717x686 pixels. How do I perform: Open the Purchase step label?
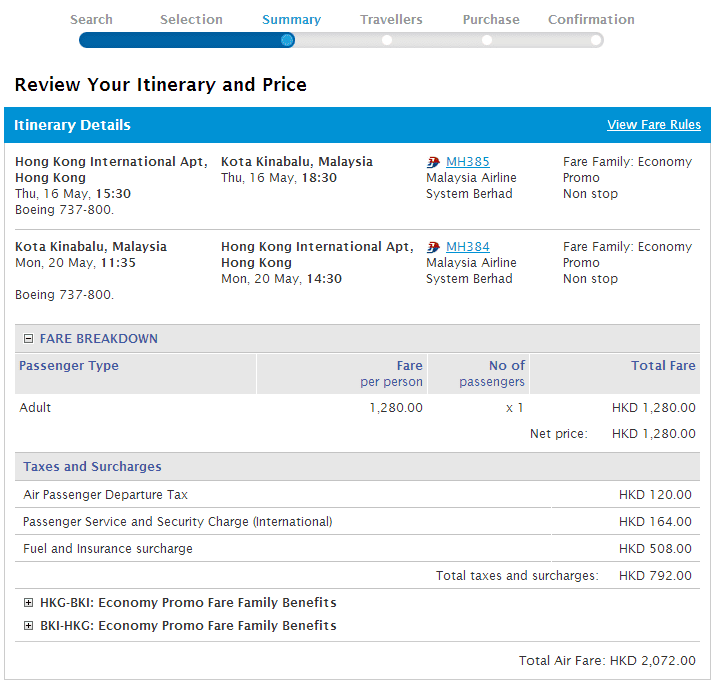click(x=491, y=19)
